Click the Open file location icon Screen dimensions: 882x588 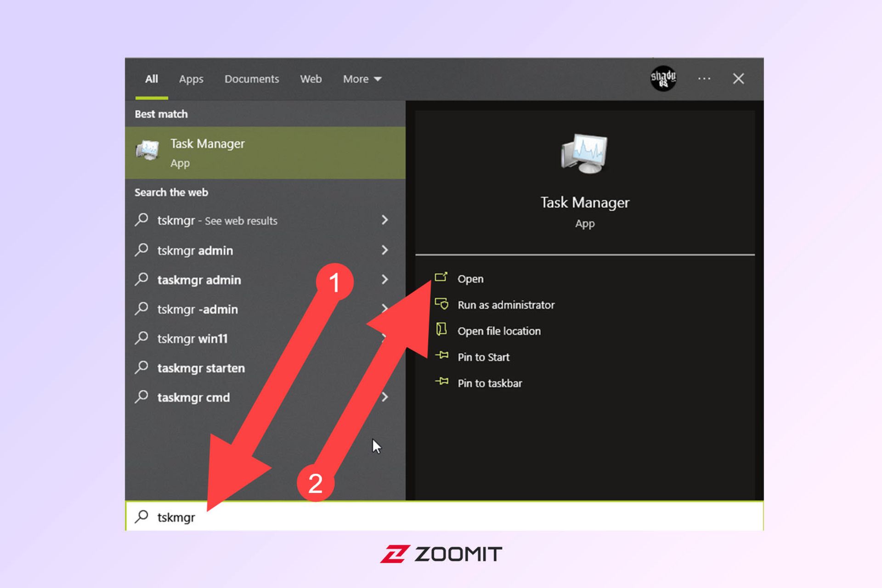[x=441, y=329]
